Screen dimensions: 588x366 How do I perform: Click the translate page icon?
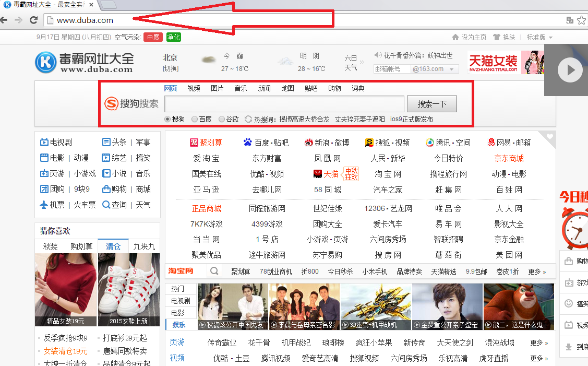[570, 20]
